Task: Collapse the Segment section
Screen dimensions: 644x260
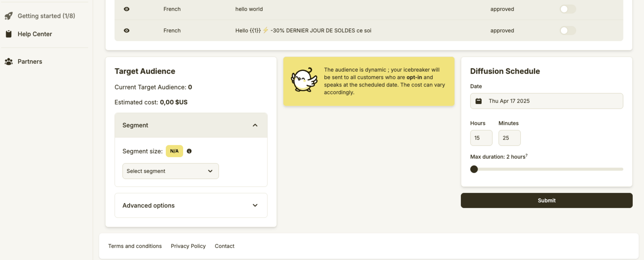Action: tap(255, 126)
